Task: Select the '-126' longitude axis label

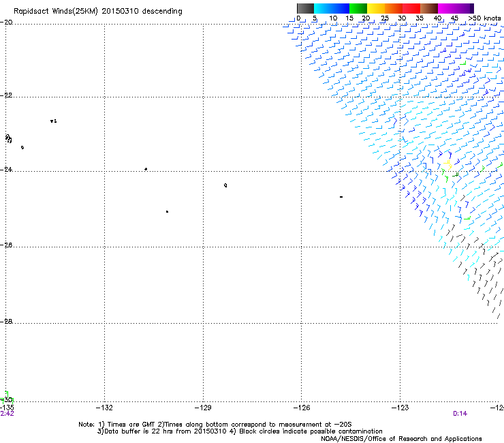Action: pos(302,408)
